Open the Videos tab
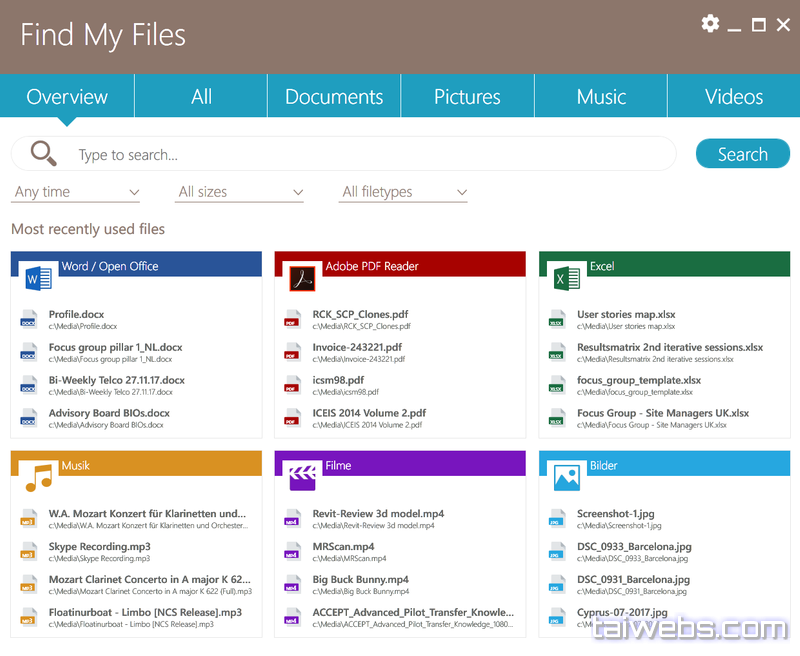 pyautogui.click(x=734, y=97)
